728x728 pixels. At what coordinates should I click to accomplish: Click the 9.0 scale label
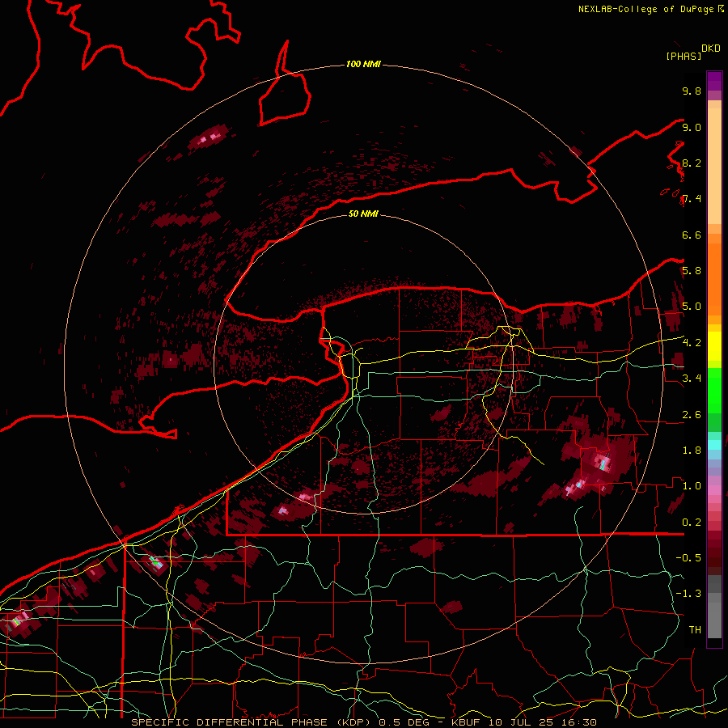(692, 127)
